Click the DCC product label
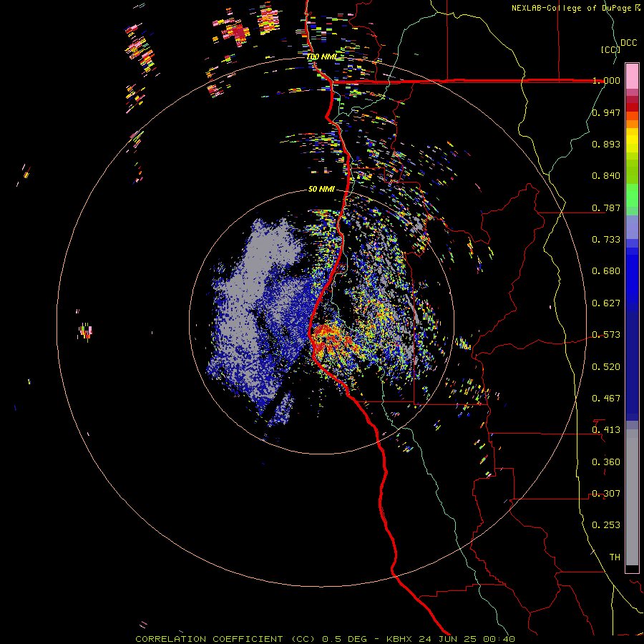Viewport: 644px width, 644px height. click(628, 43)
